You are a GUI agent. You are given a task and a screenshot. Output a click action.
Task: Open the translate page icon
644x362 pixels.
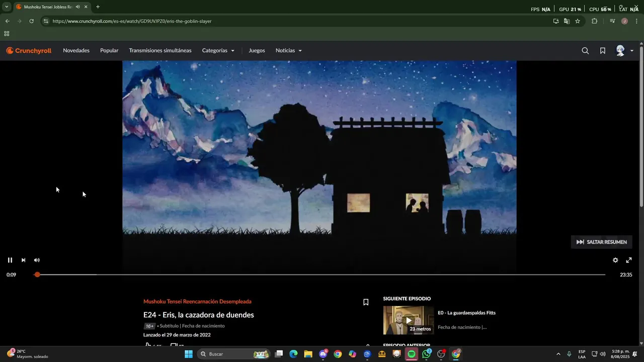567,21
